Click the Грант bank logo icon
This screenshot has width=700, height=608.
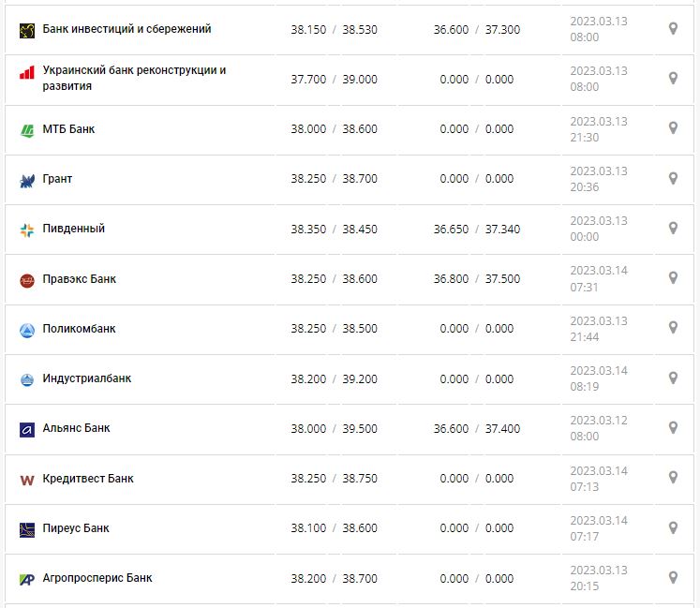point(27,180)
